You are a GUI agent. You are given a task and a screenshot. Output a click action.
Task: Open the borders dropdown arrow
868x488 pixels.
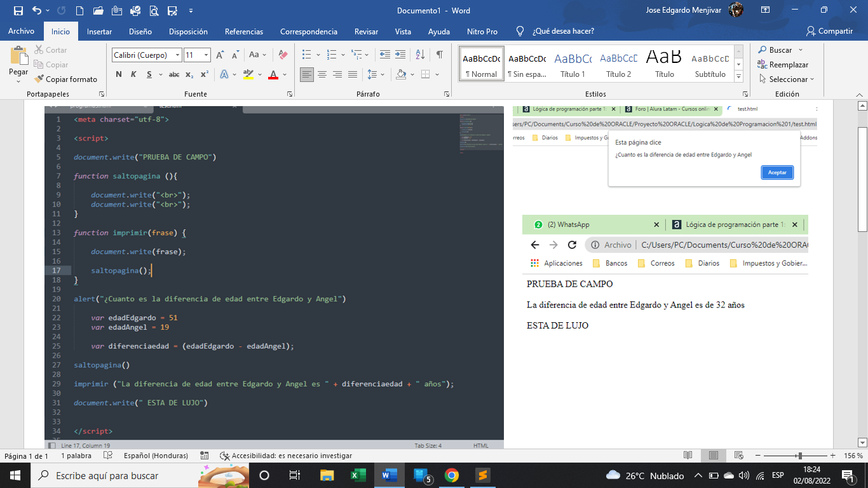438,74
